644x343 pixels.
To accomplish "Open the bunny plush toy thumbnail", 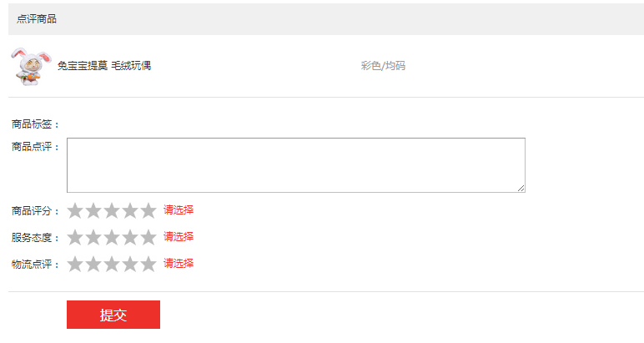I will pos(31,67).
